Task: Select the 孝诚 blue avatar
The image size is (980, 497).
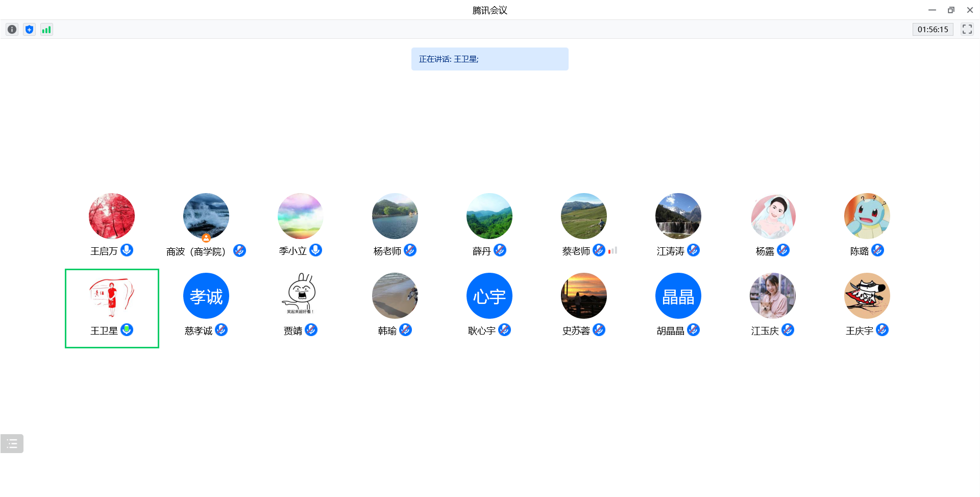Action: point(206,296)
